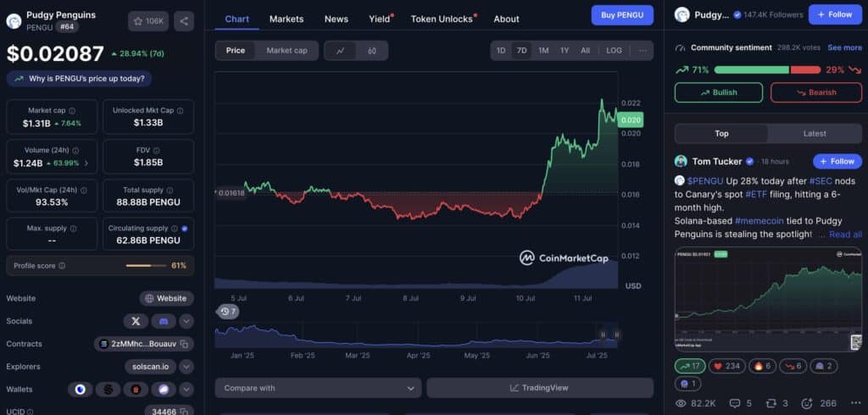Select the red wallet icon

pos(136,390)
